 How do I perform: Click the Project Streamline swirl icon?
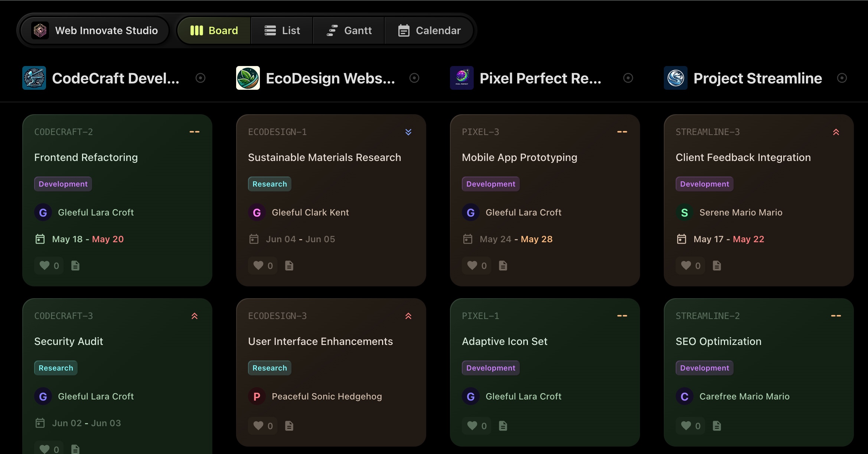(x=676, y=78)
